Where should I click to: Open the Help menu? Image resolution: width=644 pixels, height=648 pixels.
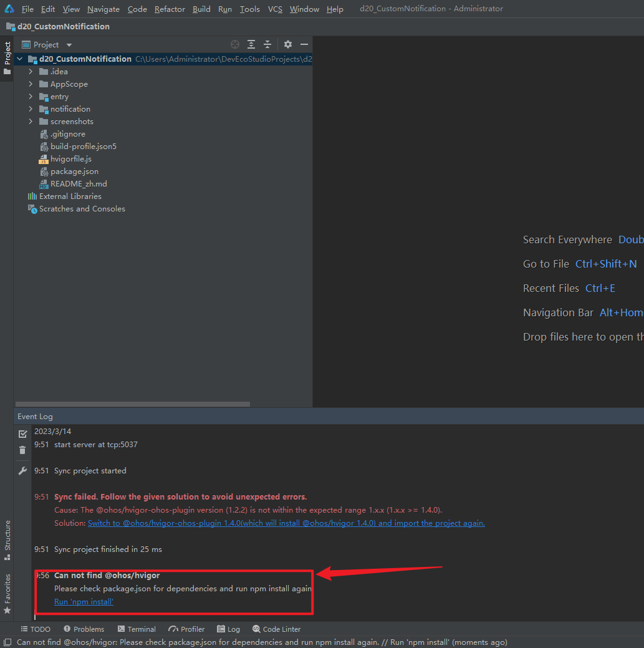click(x=335, y=9)
